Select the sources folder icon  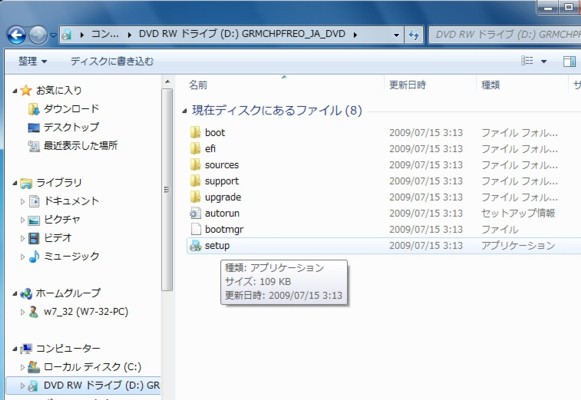click(x=195, y=164)
